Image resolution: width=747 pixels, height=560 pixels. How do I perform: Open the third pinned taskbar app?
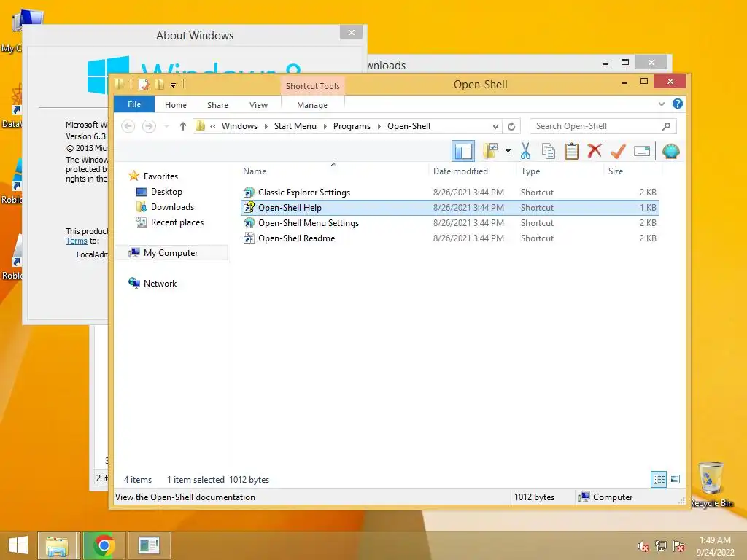149,545
